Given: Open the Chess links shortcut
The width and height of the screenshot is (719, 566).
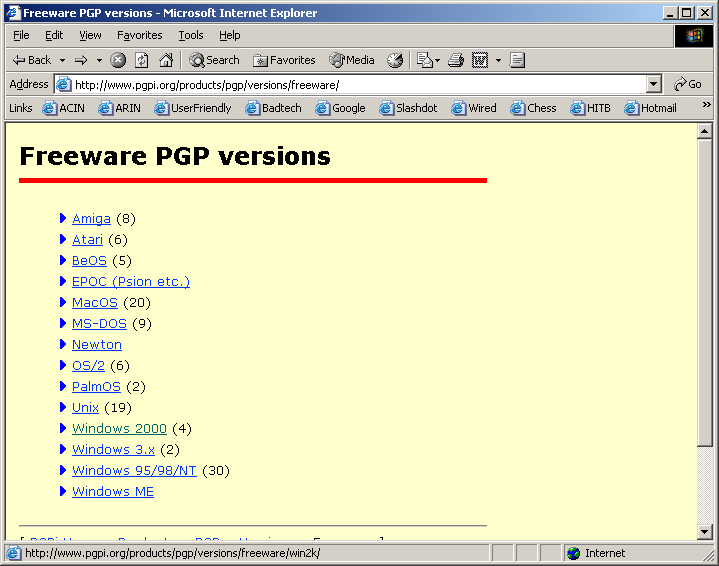Looking at the screenshot, I should [x=533, y=108].
